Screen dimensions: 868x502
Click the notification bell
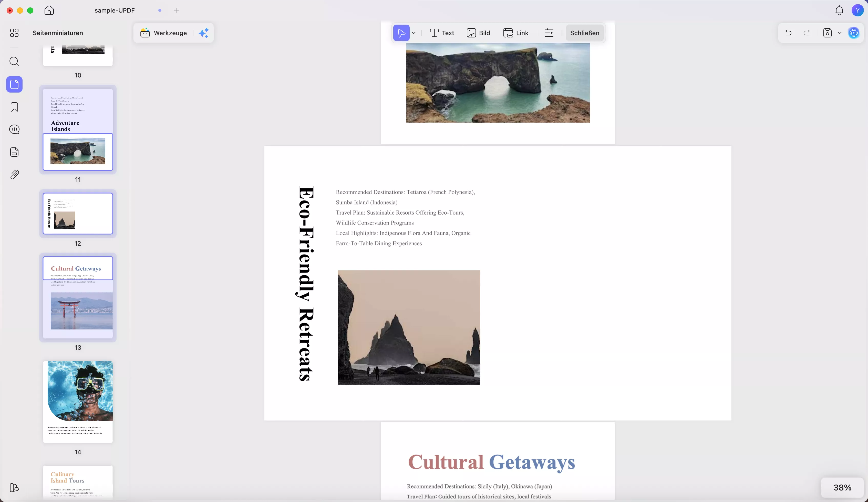click(x=839, y=10)
